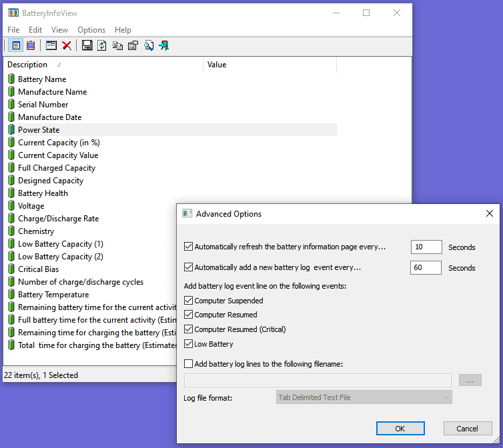The width and height of the screenshot is (503, 448).
Task: Click the refresh interval field showing 10
Action: point(426,247)
